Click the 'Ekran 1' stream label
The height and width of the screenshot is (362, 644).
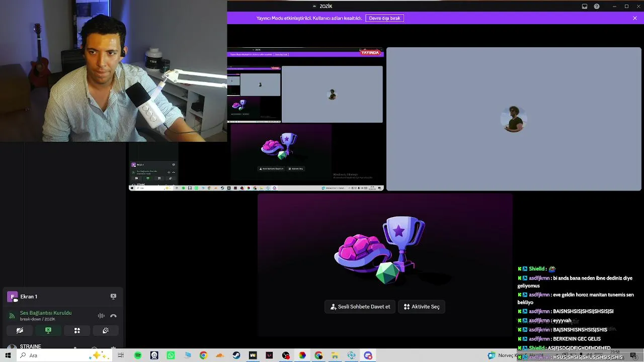29,297
